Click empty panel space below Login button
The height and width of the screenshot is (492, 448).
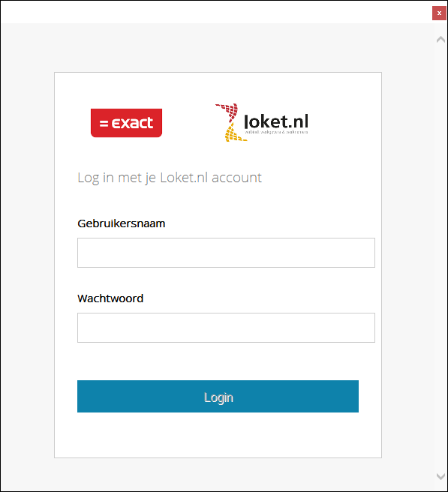tap(218, 435)
